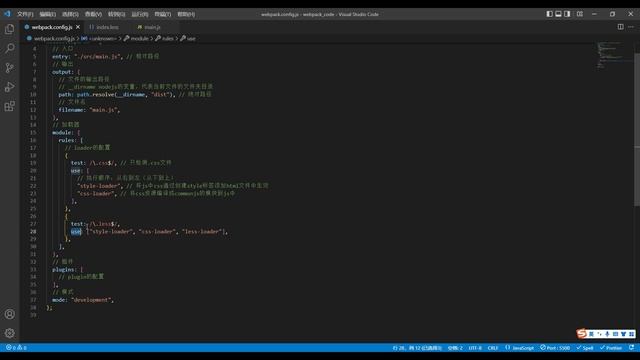
Task: Click webpack.config.js in the breadcrumb
Action: pos(54,38)
